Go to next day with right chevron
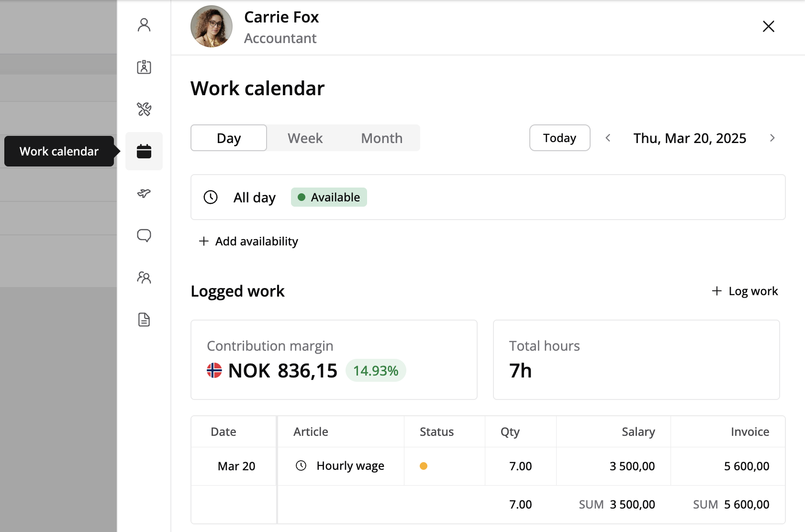805x532 pixels. pos(772,138)
